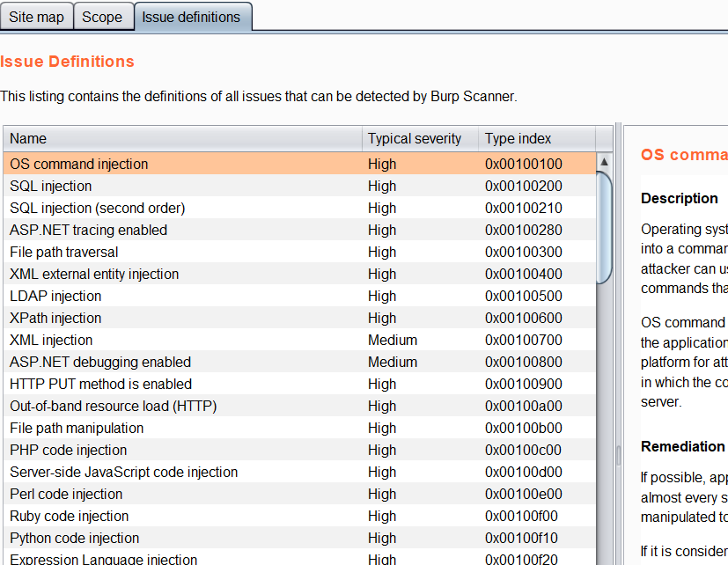
Task: Click type index 0x00100600
Action: pyautogui.click(x=523, y=318)
